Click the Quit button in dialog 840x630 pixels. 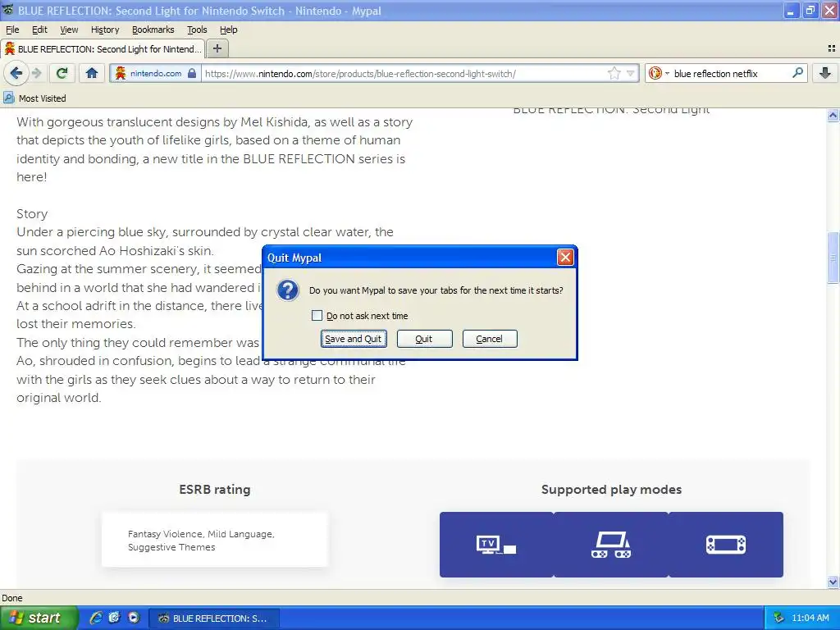[424, 339]
